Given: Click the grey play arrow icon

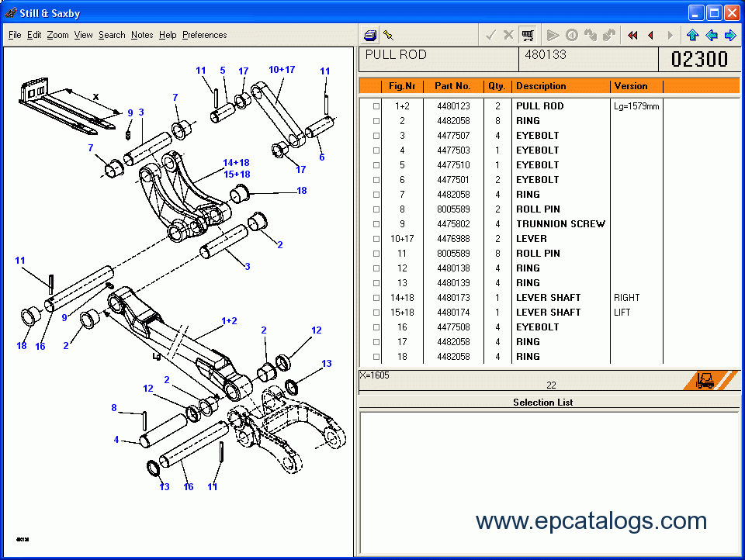Looking at the screenshot, I should tap(553, 35).
